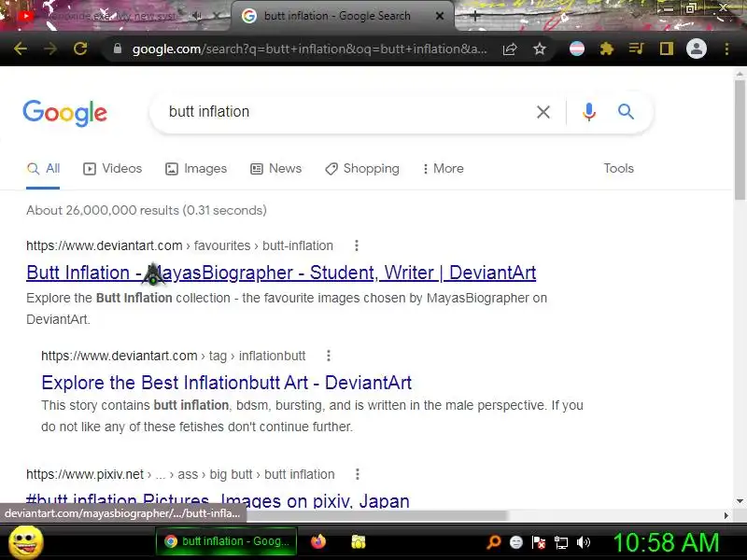Switch to the Shopping results tab

(x=362, y=169)
